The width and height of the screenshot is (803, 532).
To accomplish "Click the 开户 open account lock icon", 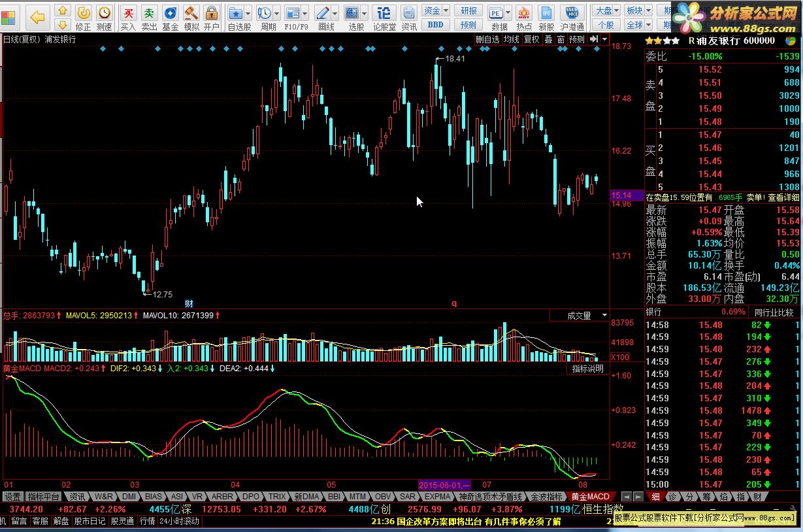I will point(212,18).
